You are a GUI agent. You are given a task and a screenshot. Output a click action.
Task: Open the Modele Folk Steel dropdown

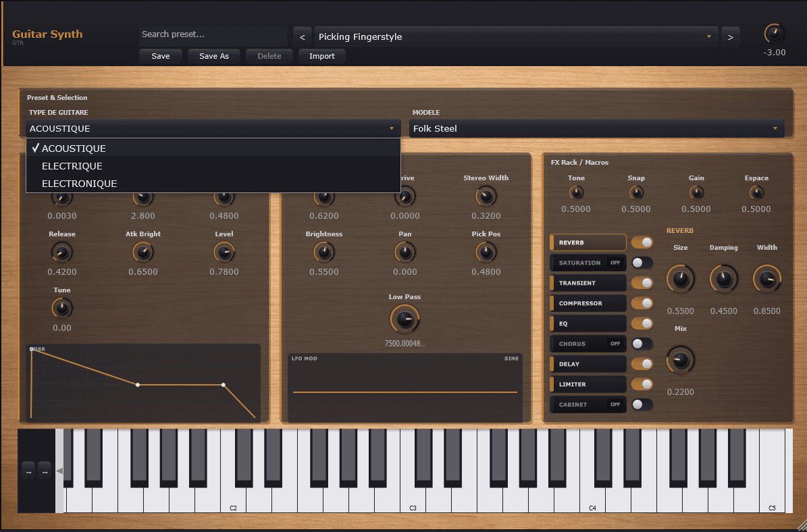click(596, 128)
